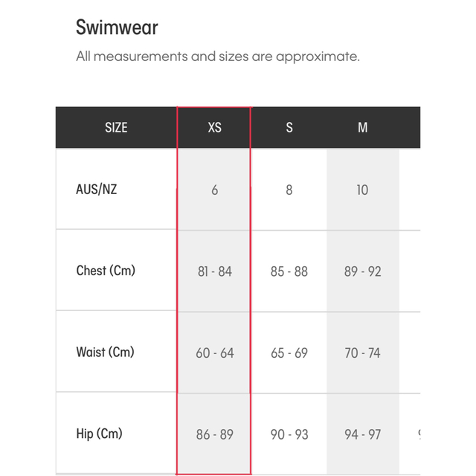Click the 81 - 84 chest cell
The height and width of the screenshot is (476, 476).
[x=214, y=271]
